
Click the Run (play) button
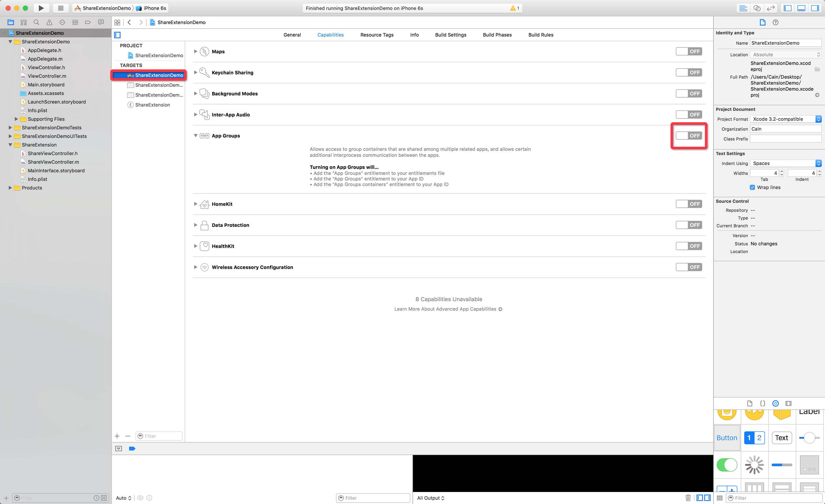click(41, 8)
